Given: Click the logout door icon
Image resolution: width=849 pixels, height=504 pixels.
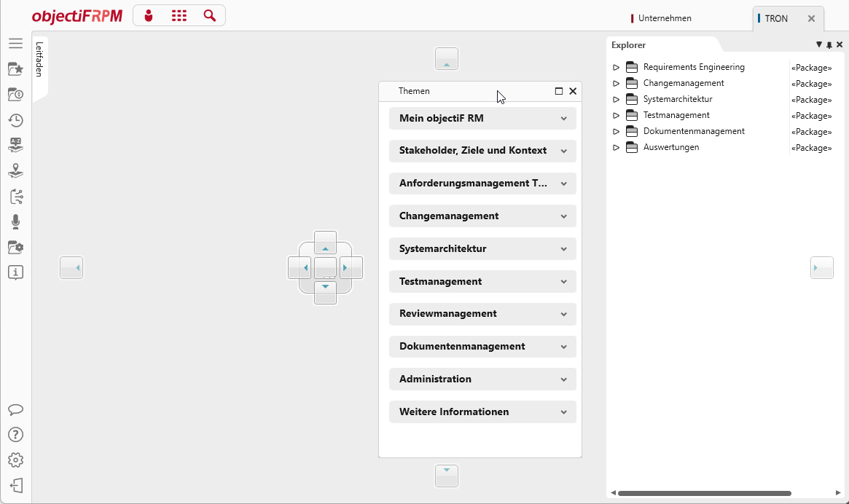Looking at the screenshot, I should 15,486.
